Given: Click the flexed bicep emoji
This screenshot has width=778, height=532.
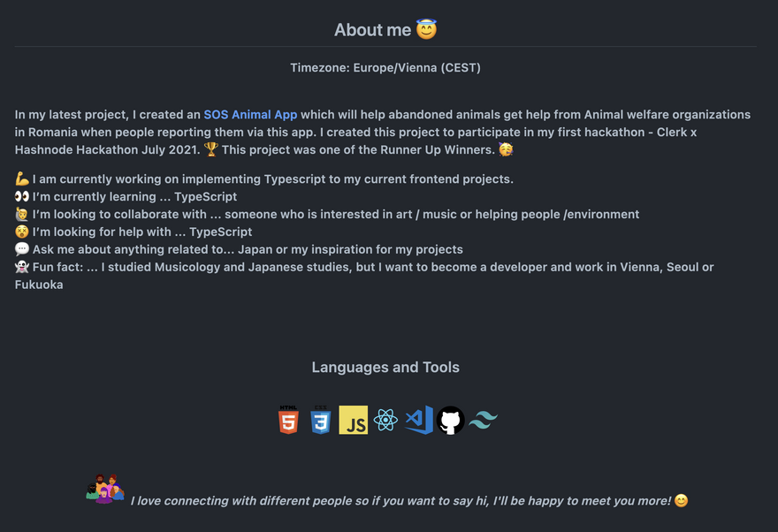Looking at the screenshot, I should tap(22, 179).
